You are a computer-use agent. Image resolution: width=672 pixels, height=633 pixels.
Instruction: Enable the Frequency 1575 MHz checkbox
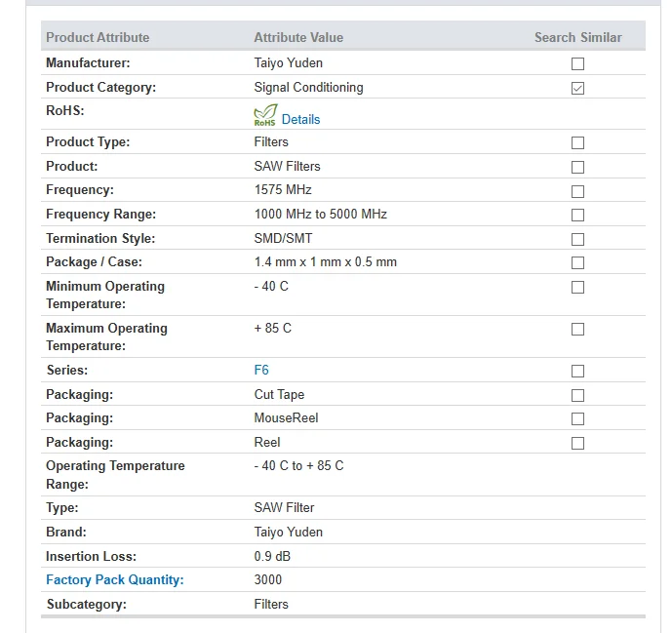coord(577,191)
